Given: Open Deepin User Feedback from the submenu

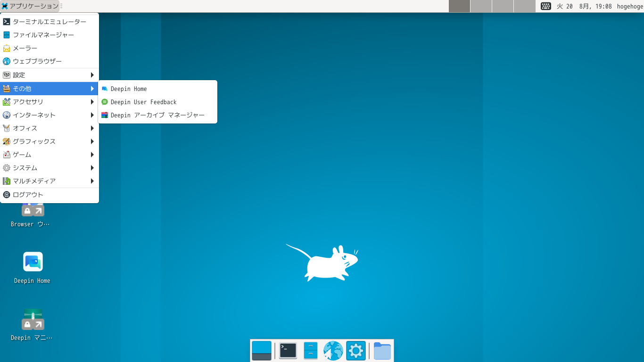Looking at the screenshot, I should click(x=157, y=102).
